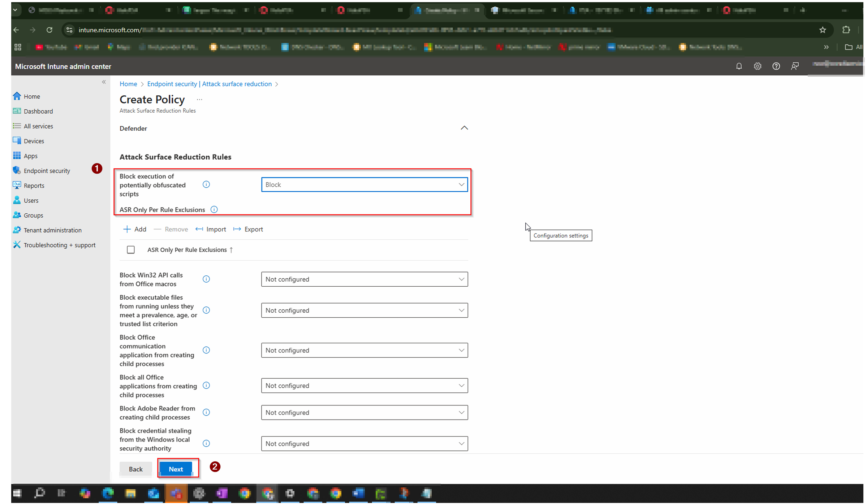
Task: Follow the Home breadcrumb link
Action: tap(128, 84)
